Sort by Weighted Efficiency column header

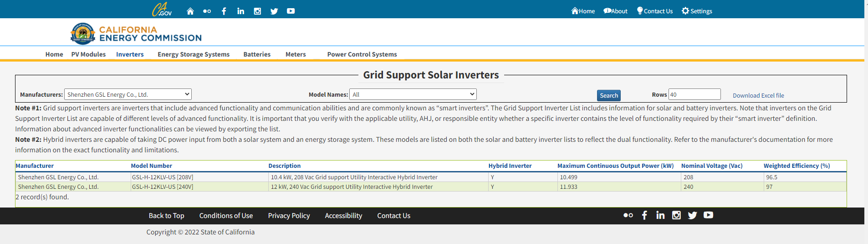point(797,166)
